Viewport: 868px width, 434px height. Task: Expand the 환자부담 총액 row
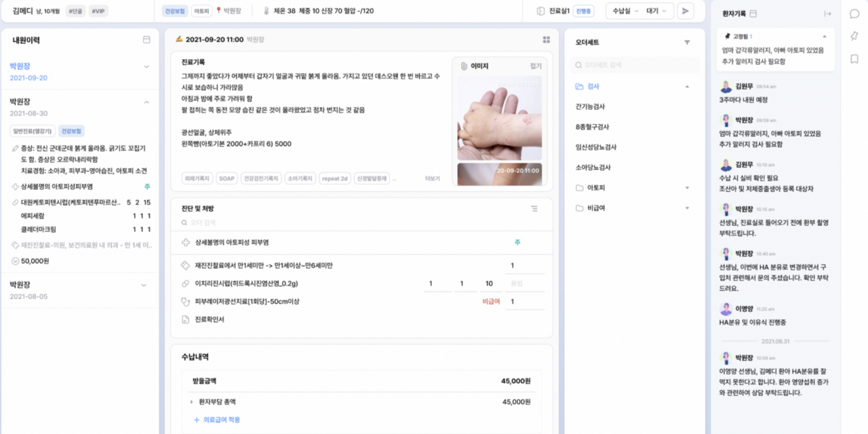coord(192,402)
